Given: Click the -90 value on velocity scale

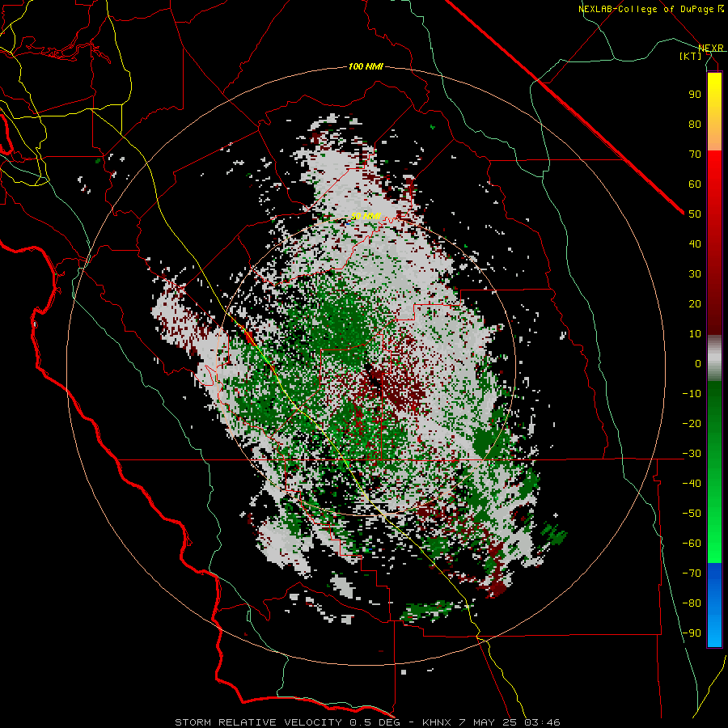Looking at the screenshot, I should (692, 633).
